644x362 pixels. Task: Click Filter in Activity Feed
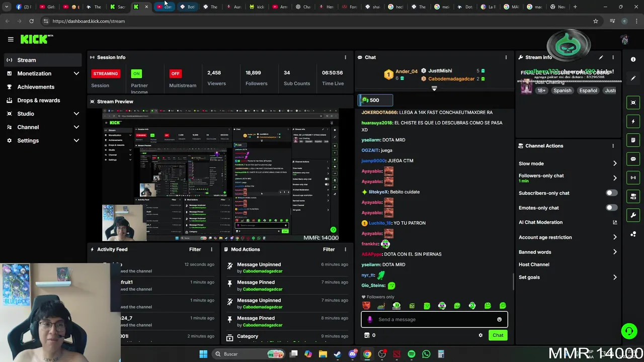pyautogui.click(x=195, y=249)
